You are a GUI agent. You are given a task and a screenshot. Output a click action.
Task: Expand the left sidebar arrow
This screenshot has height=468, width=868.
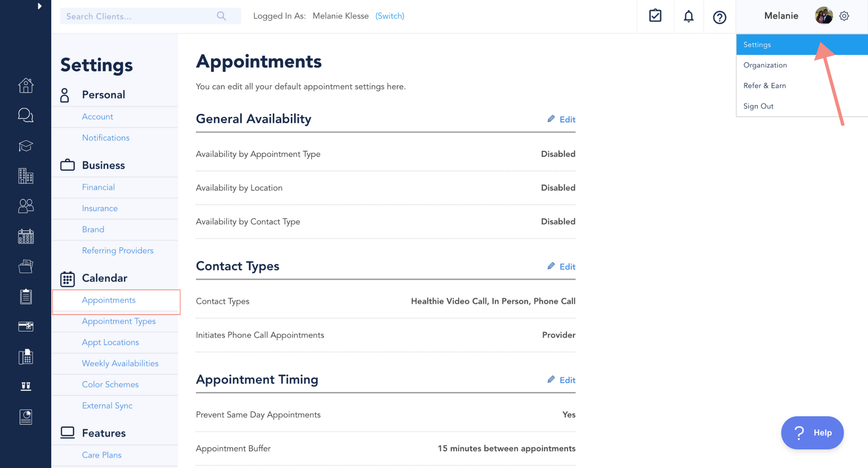point(40,6)
